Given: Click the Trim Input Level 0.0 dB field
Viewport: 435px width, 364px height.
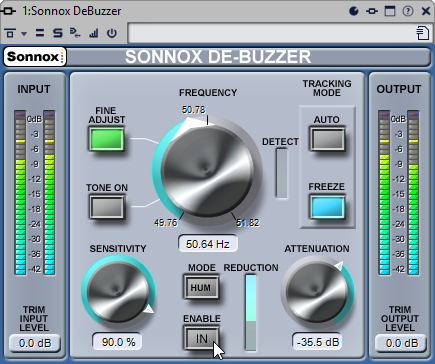Looking at the screenshot, I should click(x=35, y=343).
